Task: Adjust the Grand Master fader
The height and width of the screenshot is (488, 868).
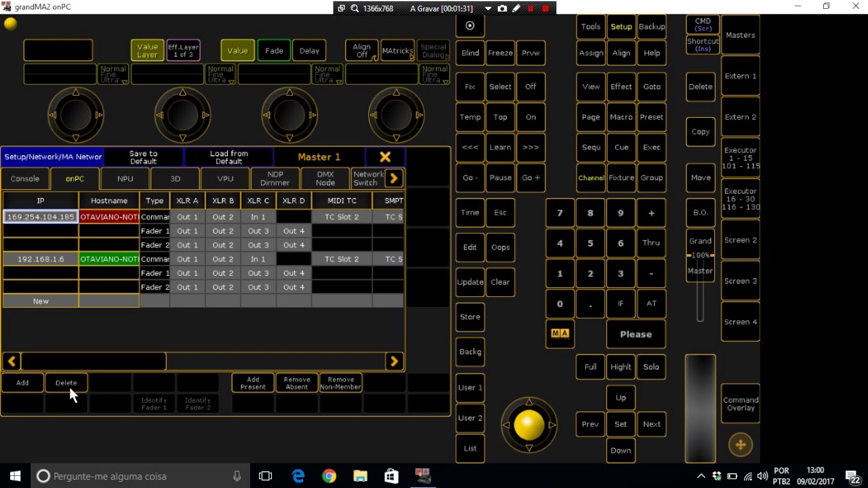Action: pos(701,256)
